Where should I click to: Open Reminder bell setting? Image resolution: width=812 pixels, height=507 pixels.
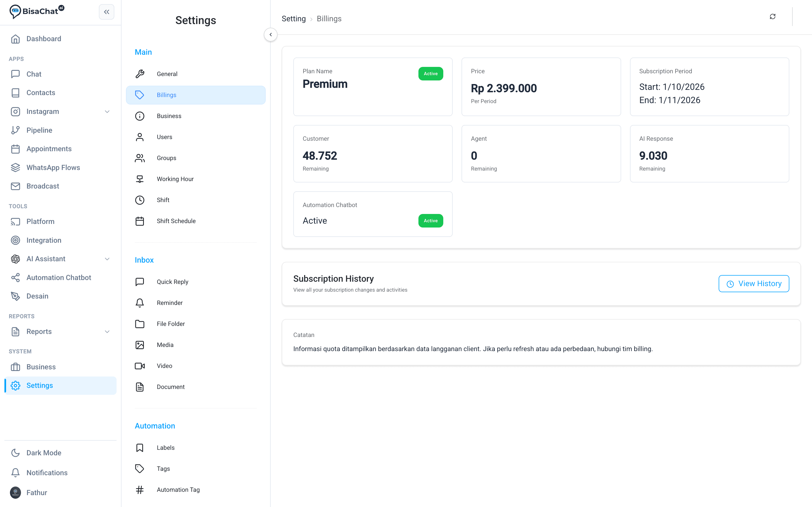click(196, 303)
